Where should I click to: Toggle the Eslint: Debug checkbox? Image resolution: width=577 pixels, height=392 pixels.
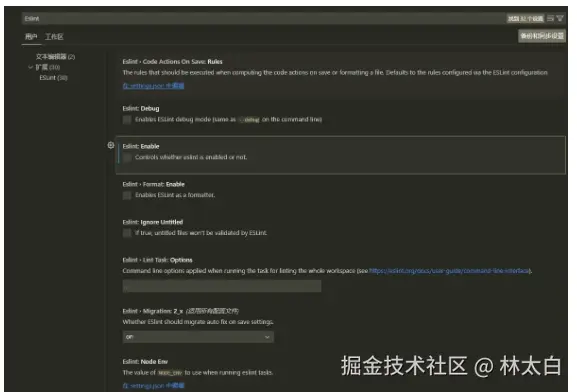coord(127,120)
